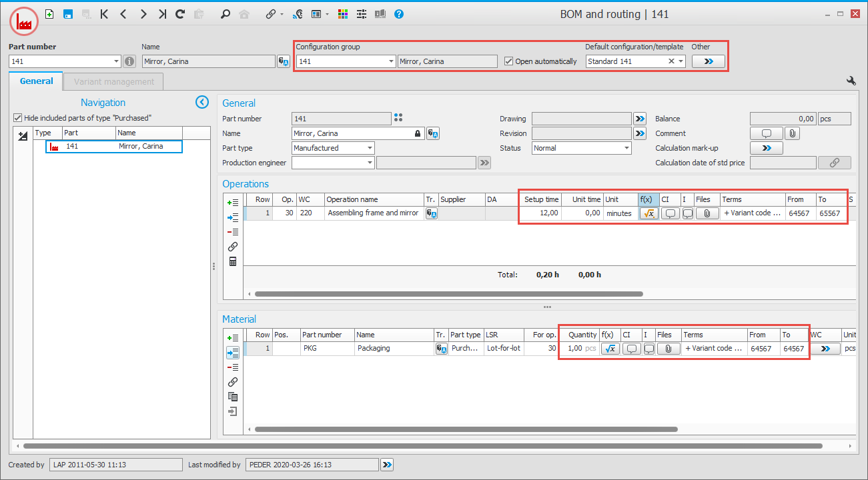Open Help with the question mark icon
Image resolution: width=868 pixels, height=480 pixels.
(398, 13)
